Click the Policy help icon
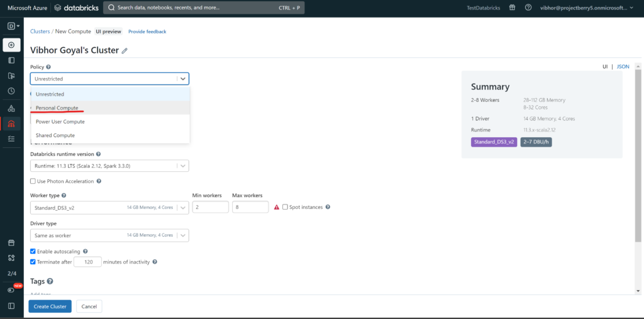This screenshot has height=319, width=644. pyautogui.click(x=48, y=67)
